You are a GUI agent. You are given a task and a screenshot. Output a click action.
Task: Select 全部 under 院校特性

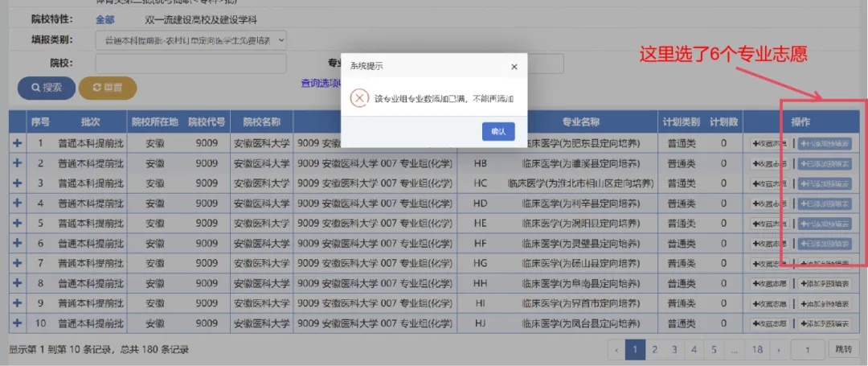point(104,20)
